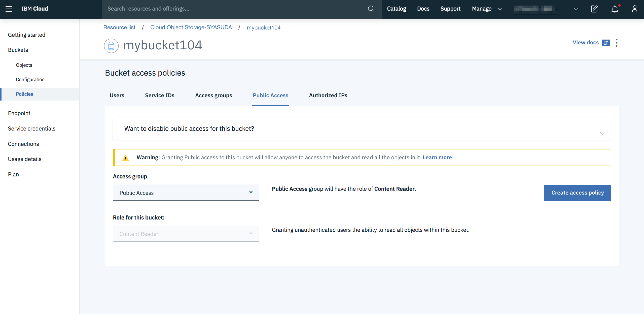Click the View docs arrows icon
644x314 pixels.
[606, 43]
